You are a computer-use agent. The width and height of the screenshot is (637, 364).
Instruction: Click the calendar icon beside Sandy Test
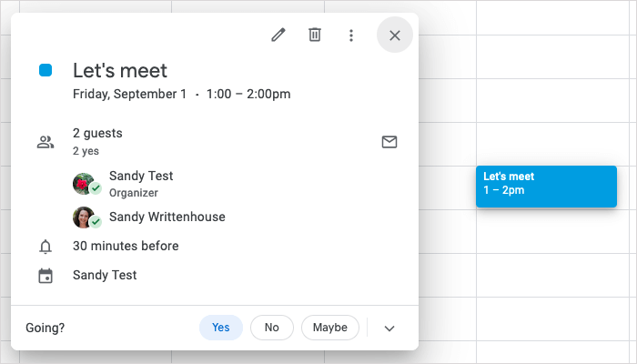pos(45,275)
